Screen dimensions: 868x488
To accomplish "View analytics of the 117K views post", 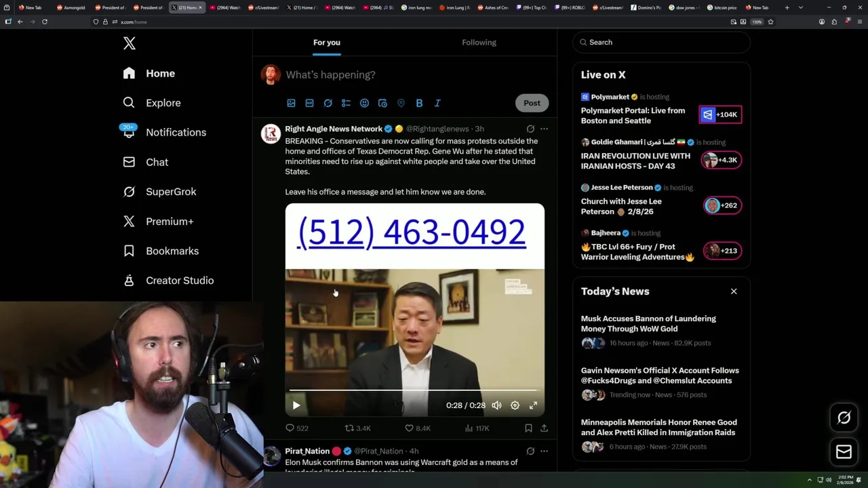I will 477,428.
